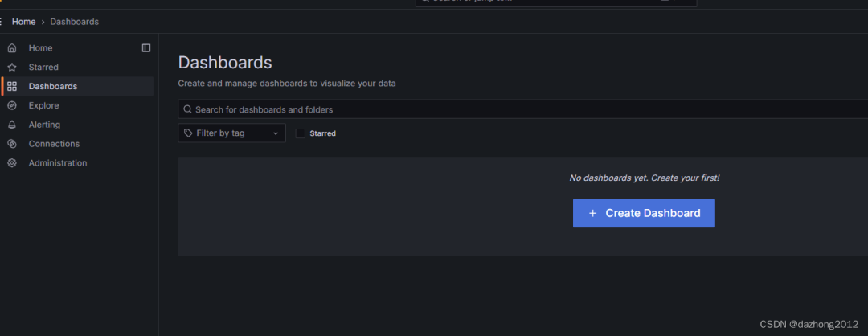868x336 pixels.
Task: Click the Alerting bell icon
Action: point(11,125)
